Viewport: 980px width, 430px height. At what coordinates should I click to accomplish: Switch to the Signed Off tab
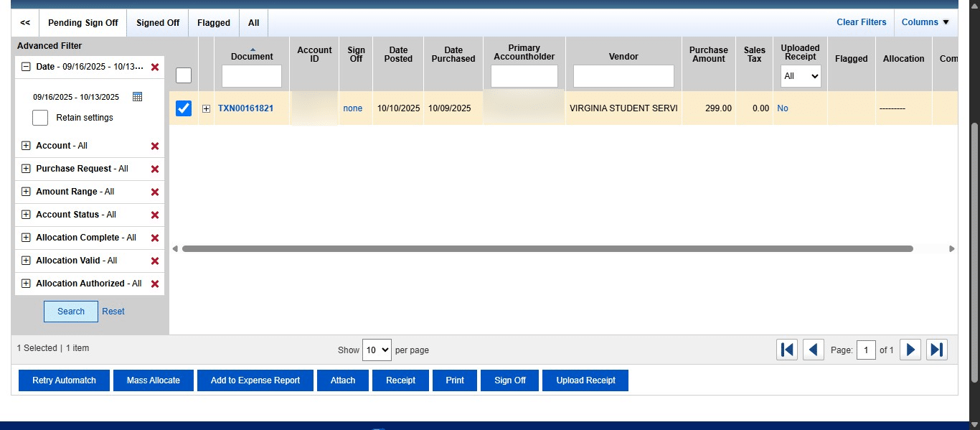click(x=157, y=22)
